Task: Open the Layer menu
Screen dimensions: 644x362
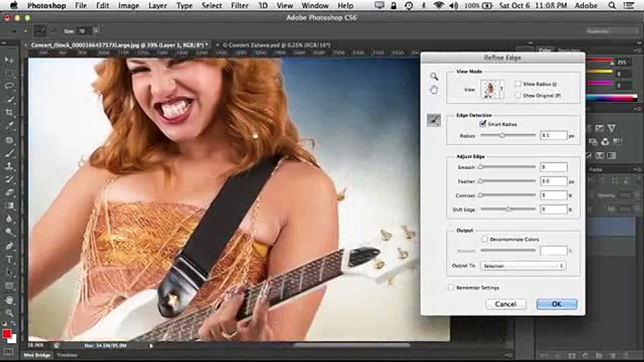Action: [x=157, y=6]
